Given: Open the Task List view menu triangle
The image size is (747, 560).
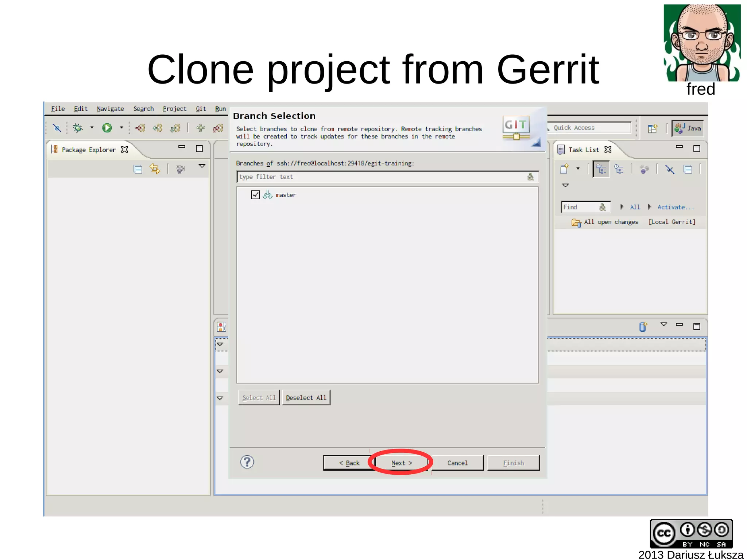Looking at the screenshot, I should pyautogui.click(x=565, y=185).
